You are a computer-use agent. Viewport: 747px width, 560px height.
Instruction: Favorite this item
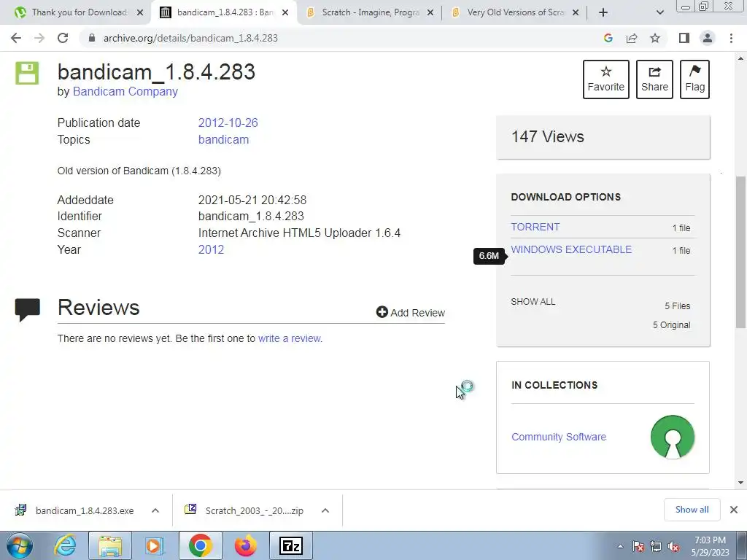606,79
